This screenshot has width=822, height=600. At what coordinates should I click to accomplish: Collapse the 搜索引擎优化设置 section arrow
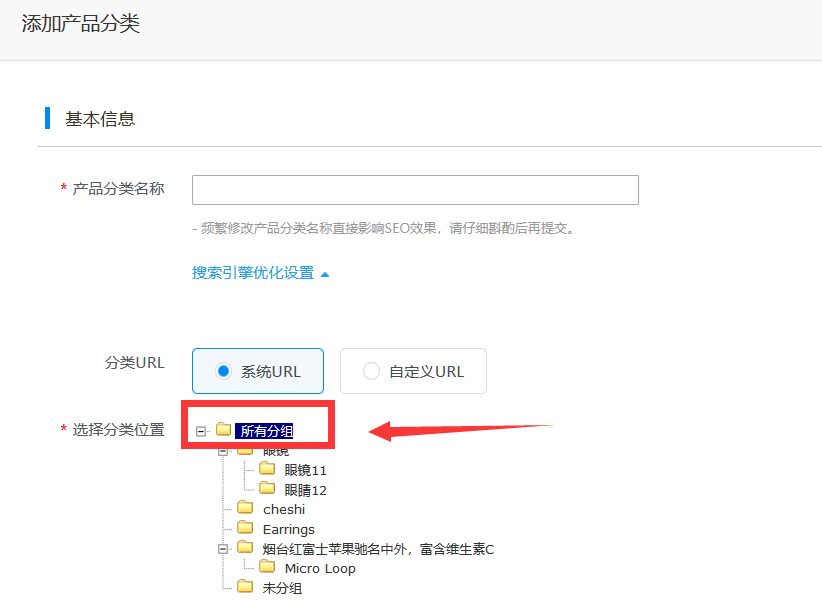tap(325, 273)
